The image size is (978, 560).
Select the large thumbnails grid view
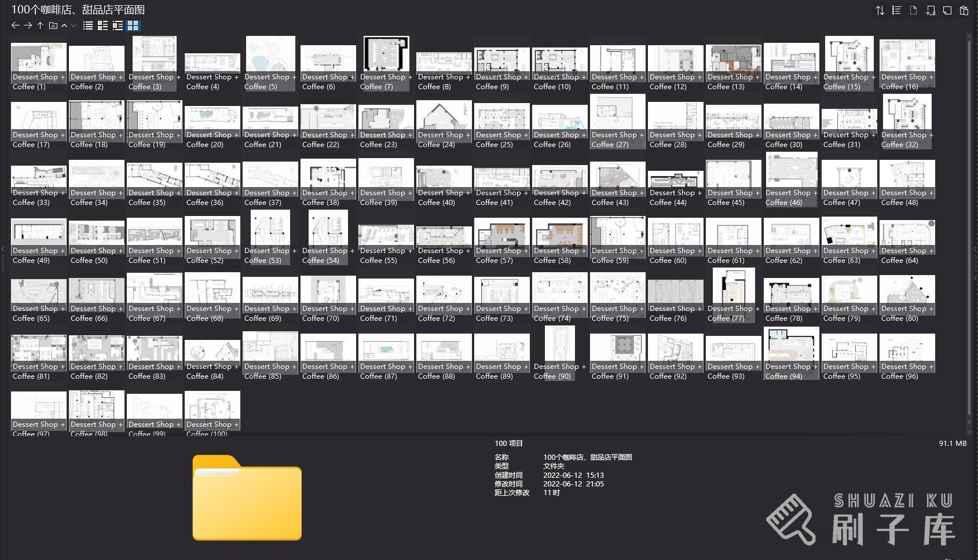coord(133,25)
